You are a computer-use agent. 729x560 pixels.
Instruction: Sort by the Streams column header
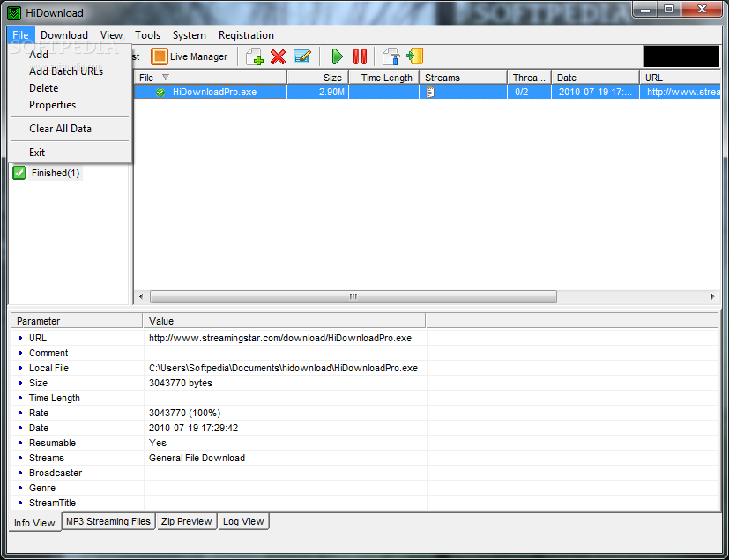463,78
